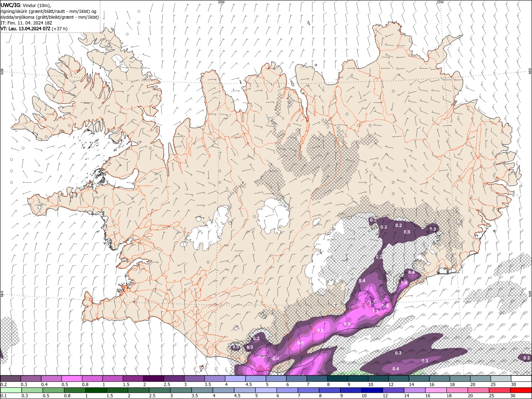Screen dimensions: 532x399
Task: Choose the lavender swatch labeled 14, lower legend
Action: 414,390
